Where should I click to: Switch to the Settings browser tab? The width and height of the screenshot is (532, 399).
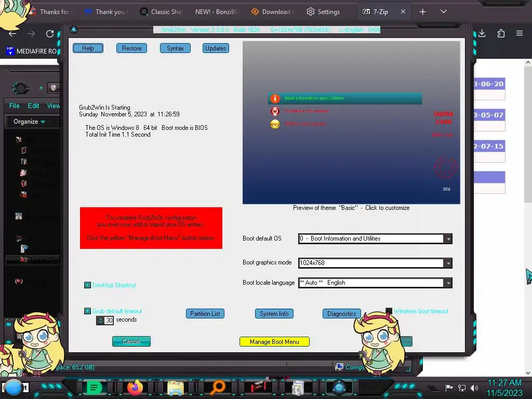point(323,11)
